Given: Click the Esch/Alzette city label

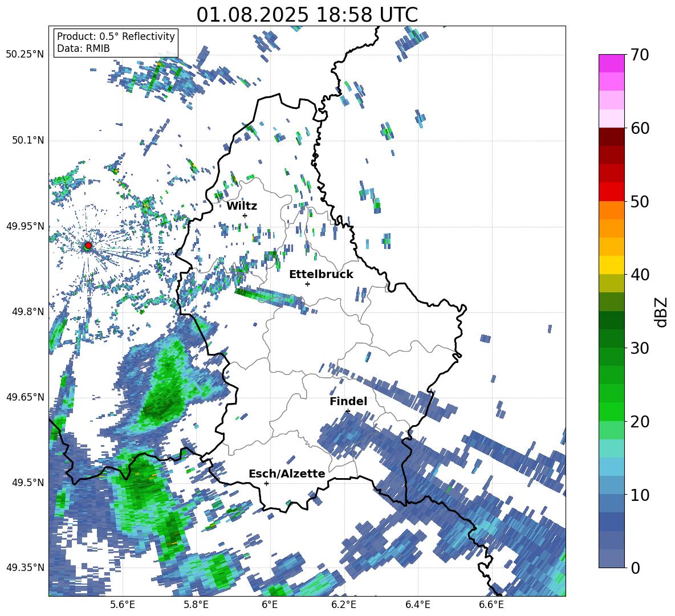Looking at the screenshot, I should (287, 474).
